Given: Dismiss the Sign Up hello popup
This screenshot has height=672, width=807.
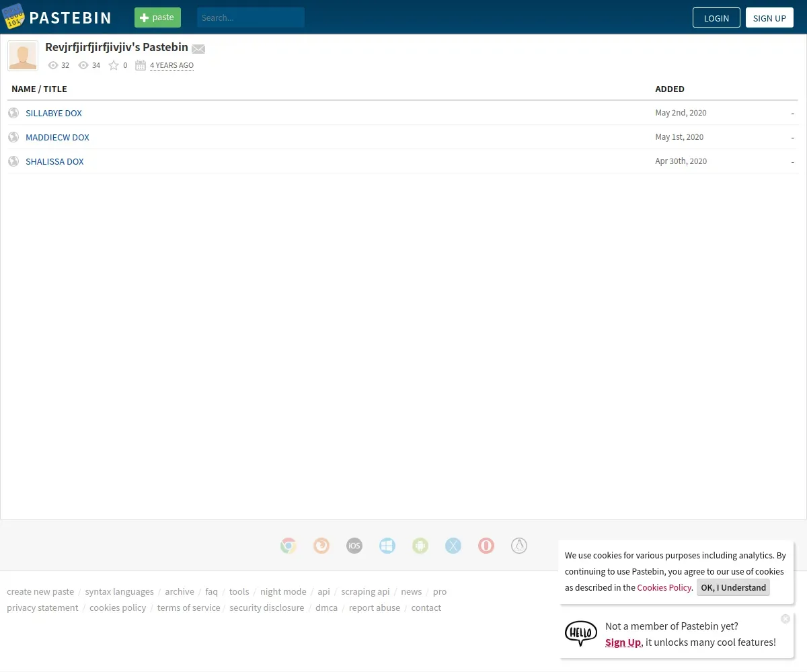Looking at the screenshot, I should click(x=785, y=619).
